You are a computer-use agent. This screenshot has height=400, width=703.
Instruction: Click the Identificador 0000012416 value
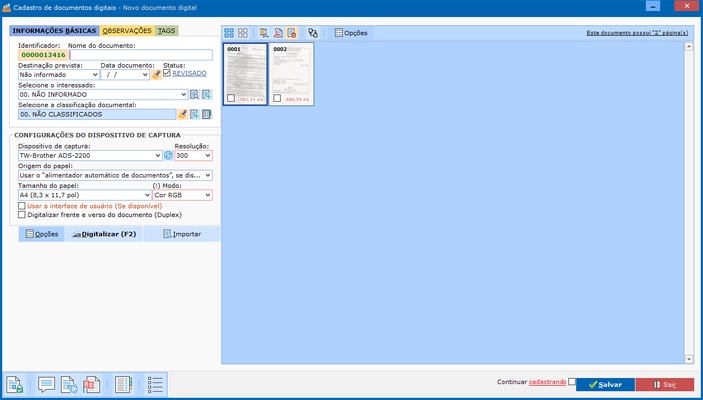43,55
